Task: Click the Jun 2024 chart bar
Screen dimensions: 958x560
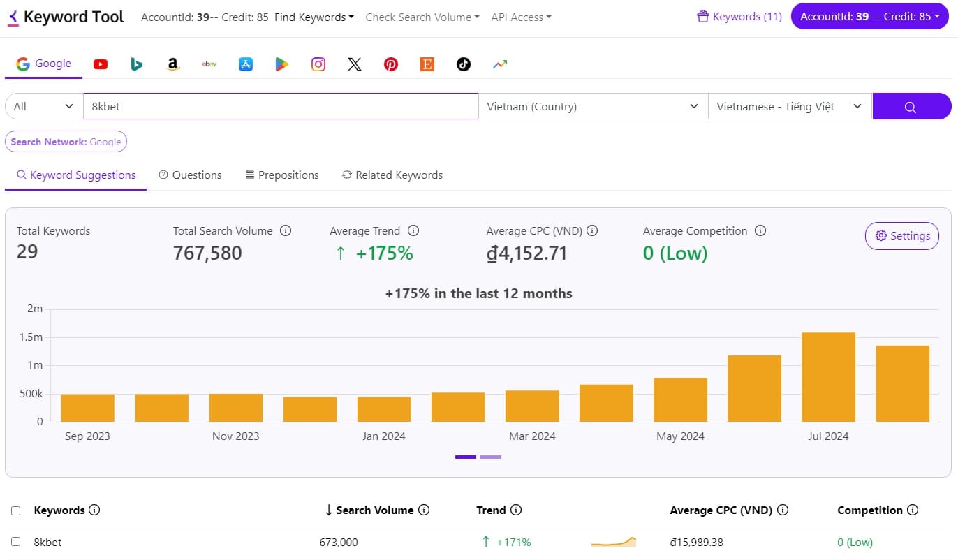Action: tap(755, 388)
